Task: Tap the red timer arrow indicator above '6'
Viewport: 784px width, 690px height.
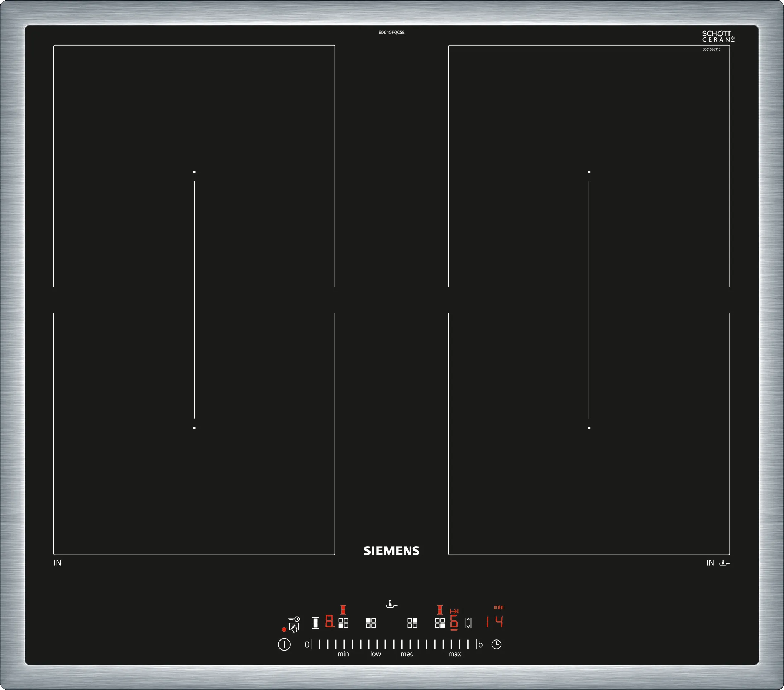Action: (x=454, y=611)
